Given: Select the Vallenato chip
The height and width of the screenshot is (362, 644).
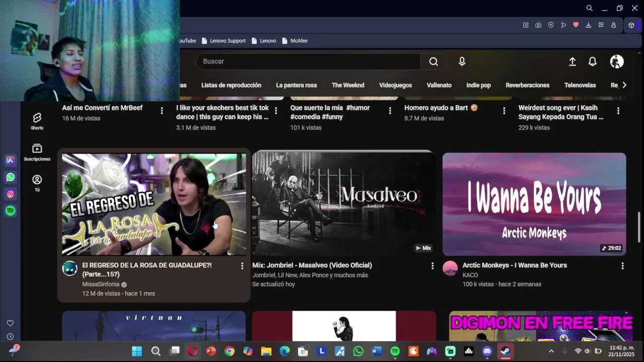Looking at the screenshot, I should [x=439, y=85].
